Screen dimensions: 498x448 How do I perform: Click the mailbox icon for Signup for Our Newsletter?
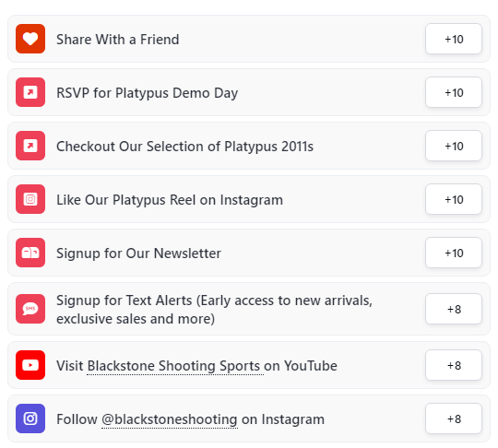pos(30,253)
